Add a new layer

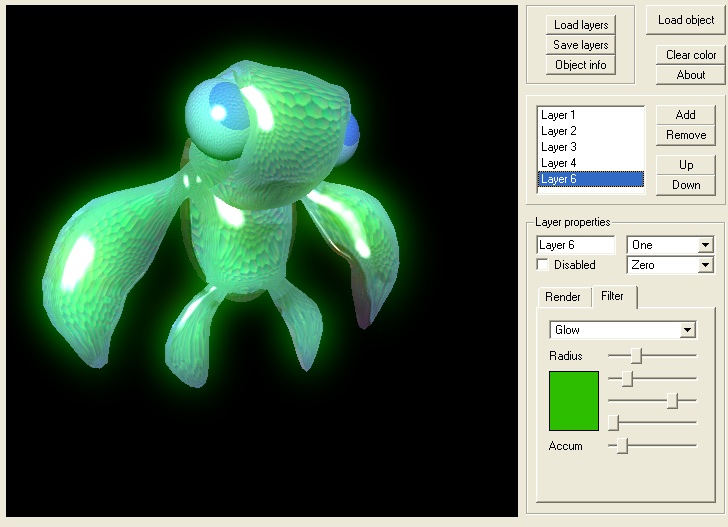686,115
